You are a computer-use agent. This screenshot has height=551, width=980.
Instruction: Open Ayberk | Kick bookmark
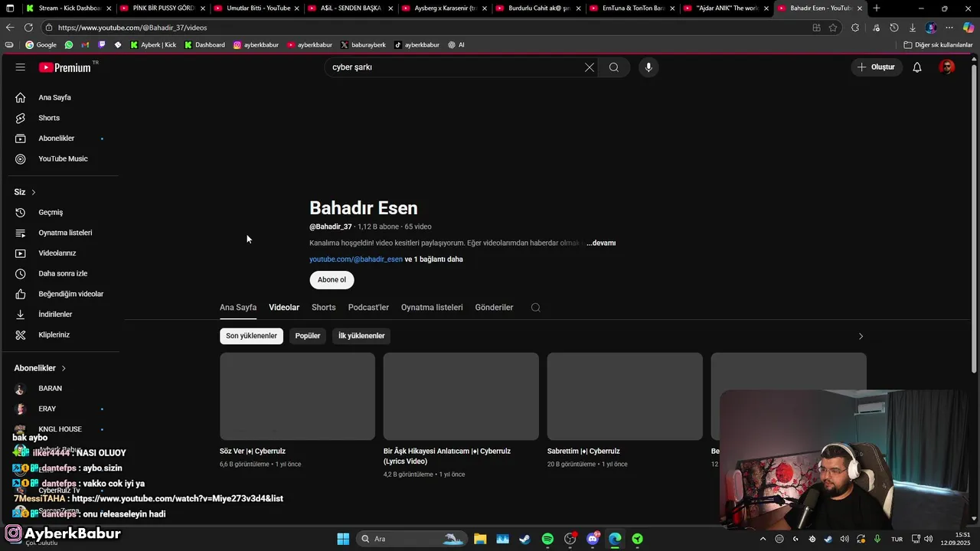pos(153,44)
